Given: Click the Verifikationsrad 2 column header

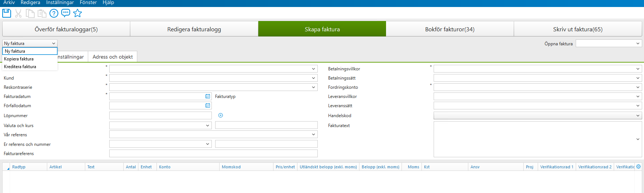Looking at the screenshot, I should coord(595,167).
